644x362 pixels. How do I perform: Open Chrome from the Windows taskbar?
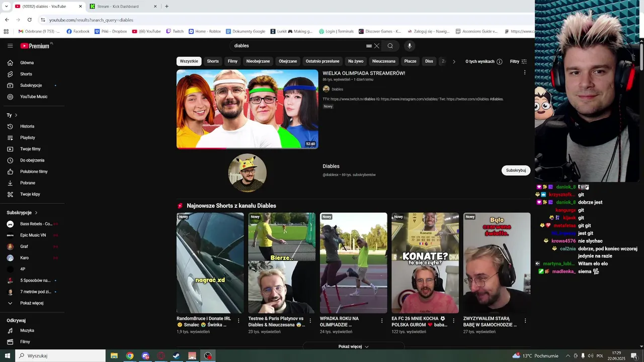[x=130, y=356]
